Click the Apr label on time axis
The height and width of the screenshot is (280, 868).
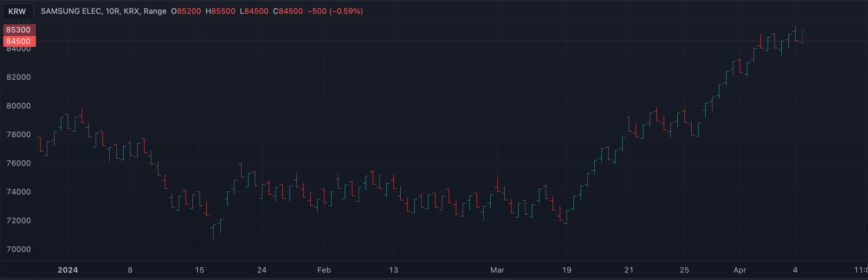coord(740,270)
